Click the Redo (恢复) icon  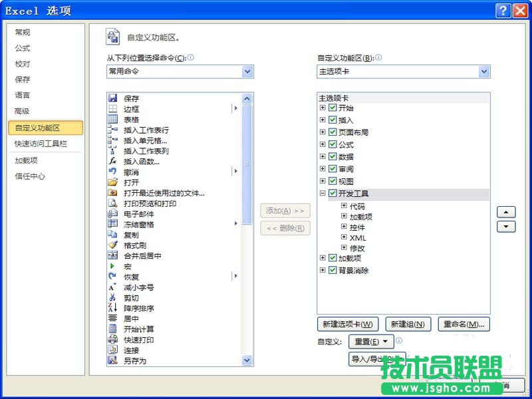112,277
